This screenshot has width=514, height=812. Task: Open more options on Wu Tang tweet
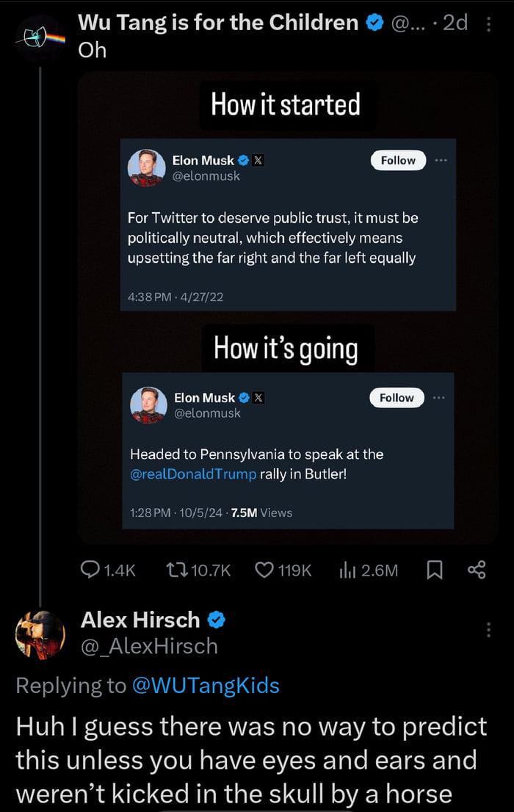490,24
